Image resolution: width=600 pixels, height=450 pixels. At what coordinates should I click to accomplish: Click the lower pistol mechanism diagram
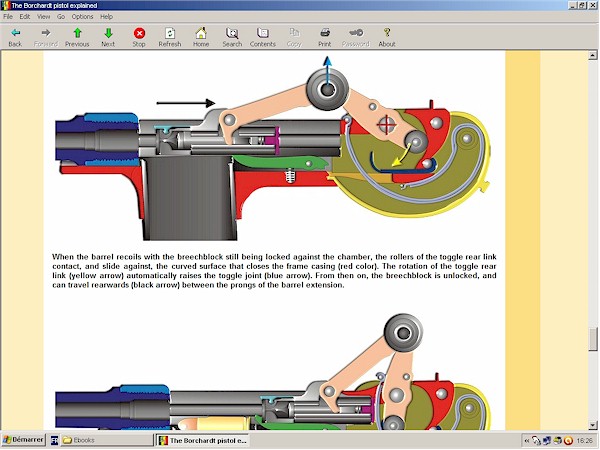tap(273, 372)
